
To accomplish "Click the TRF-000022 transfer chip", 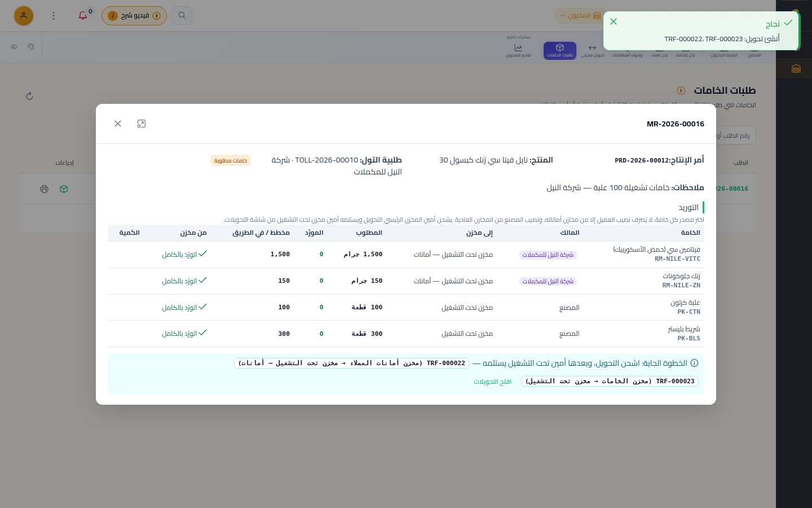I will (x=351, y=363).
